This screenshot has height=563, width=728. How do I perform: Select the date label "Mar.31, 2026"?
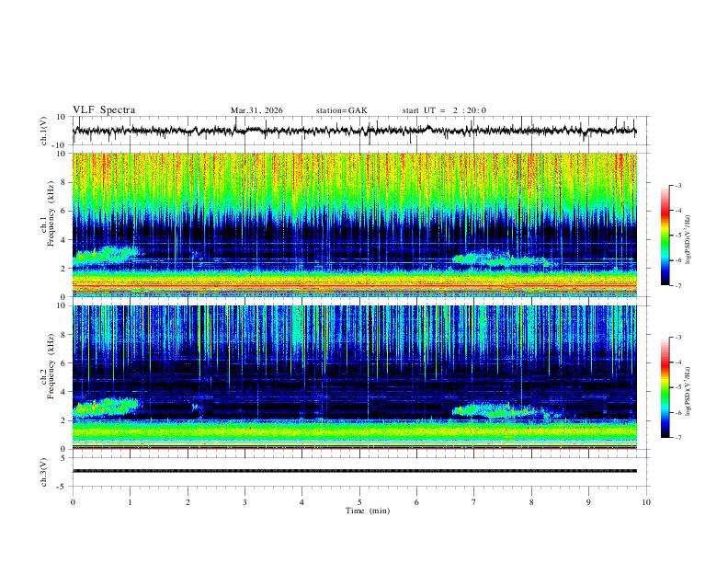pos(256,110)
